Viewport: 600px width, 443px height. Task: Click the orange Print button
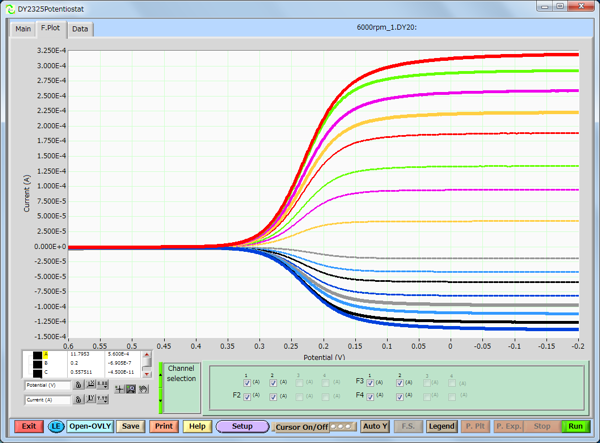coord(164,426)
